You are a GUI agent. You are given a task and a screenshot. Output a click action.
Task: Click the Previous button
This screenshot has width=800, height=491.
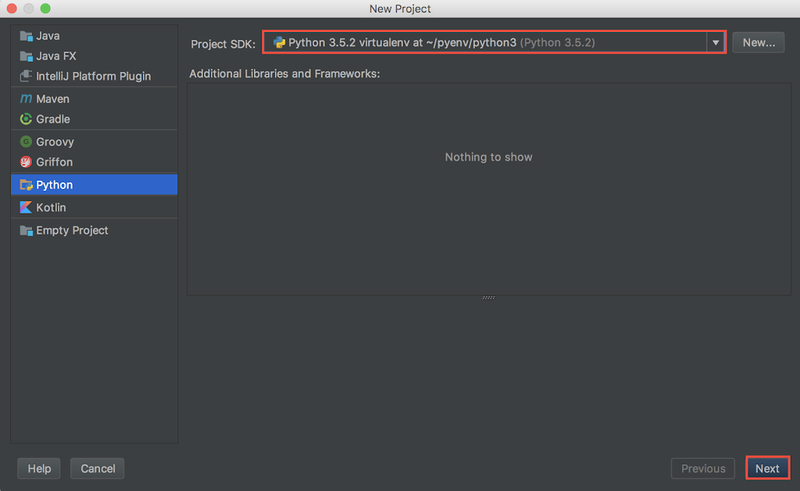pos(703,468)
